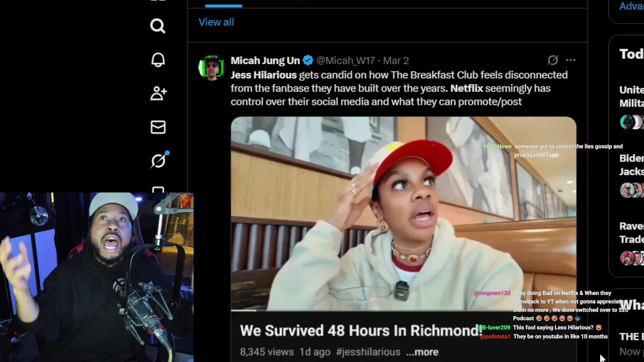The width and height of the screenshot is (644, 362).
Task: Open the video title We Survived 48 Hours
Action: 361,330
